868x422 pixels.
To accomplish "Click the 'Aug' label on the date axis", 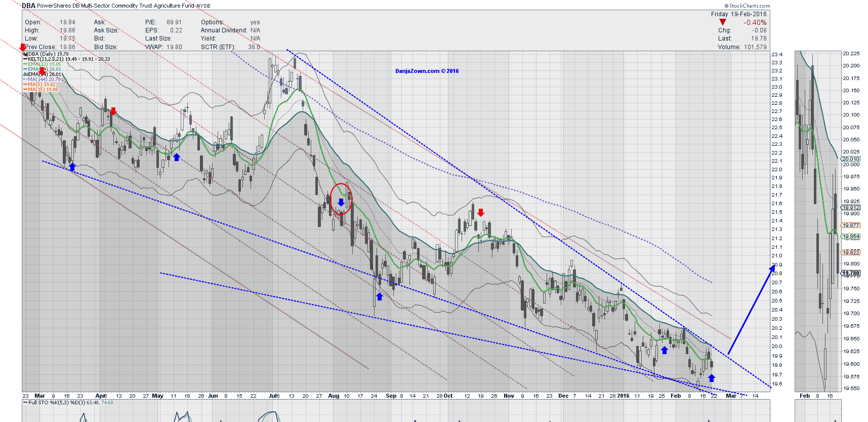I will point(334,396).
